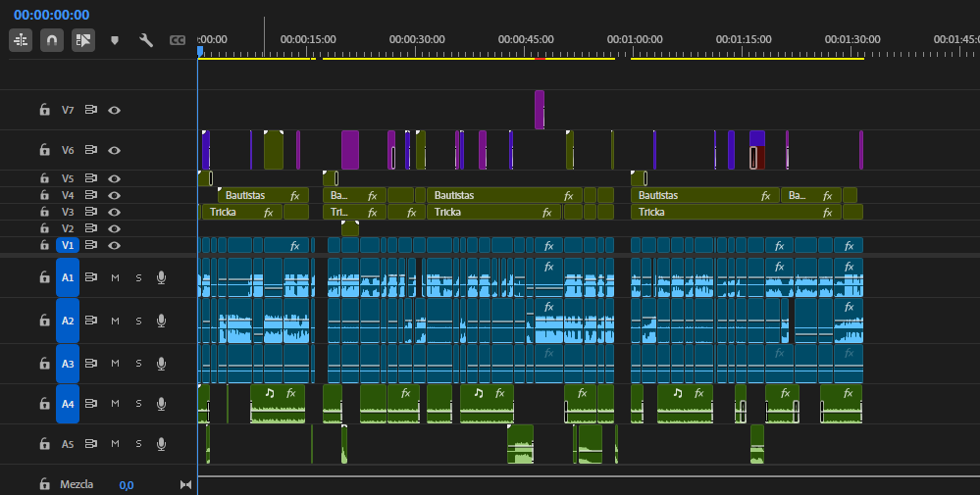Mute audio track A5
Viewport: 980px width, 495px height.
[115, 444]
